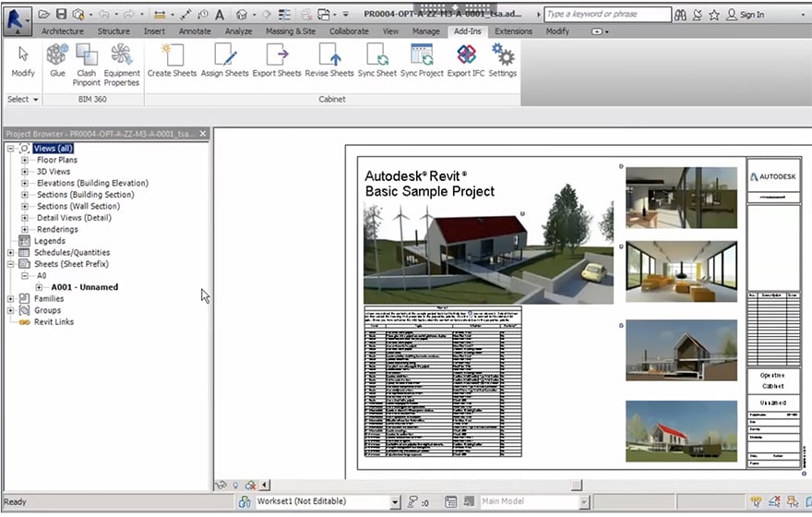The width and height of the screenshot is (812, 517).
Task: Select Detail Views (Detail) item
Action: (x=74, y=218)
